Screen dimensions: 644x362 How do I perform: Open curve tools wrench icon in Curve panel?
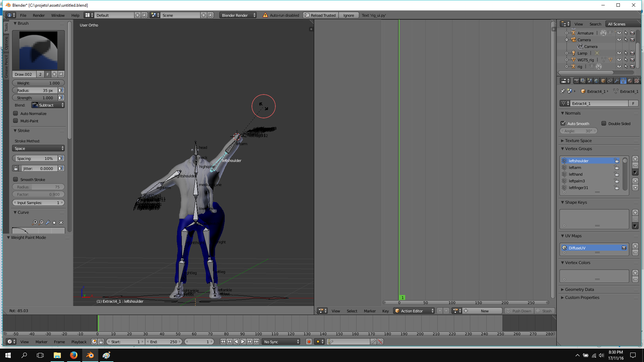pyautogui.click(x=48, y=223)
